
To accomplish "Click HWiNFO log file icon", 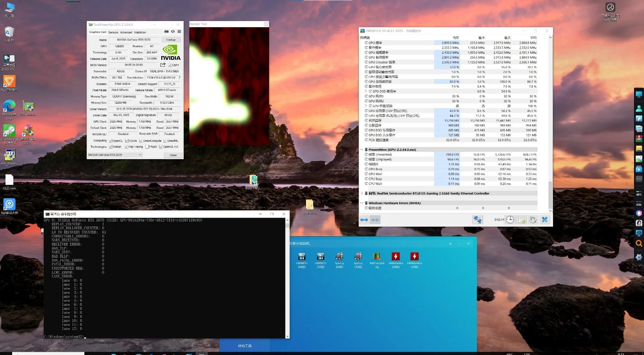I will coord(522,220).
